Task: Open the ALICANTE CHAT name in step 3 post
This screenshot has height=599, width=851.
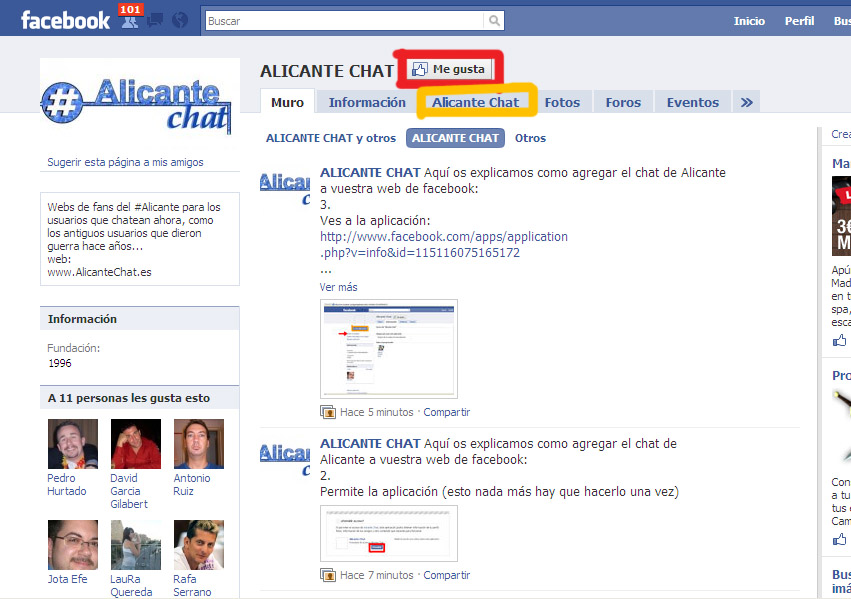Action: [370, 173]
